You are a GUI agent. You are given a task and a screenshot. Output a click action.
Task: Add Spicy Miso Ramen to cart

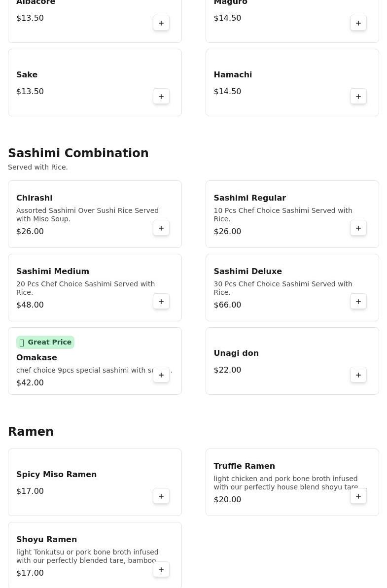coord(161,496)
